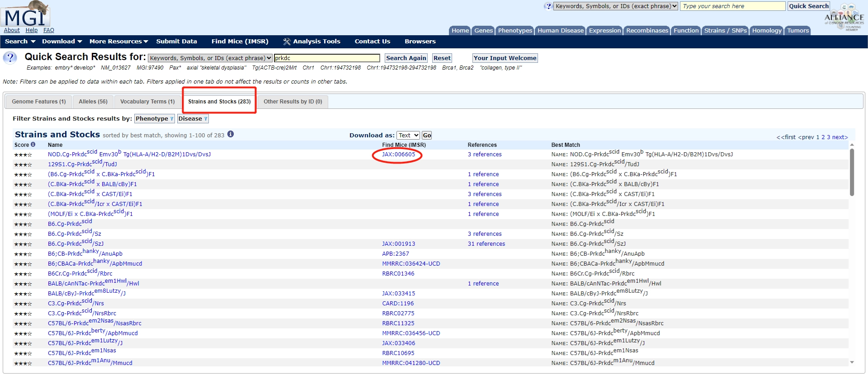Click the MGI mouse logo

tap(26, 14)
